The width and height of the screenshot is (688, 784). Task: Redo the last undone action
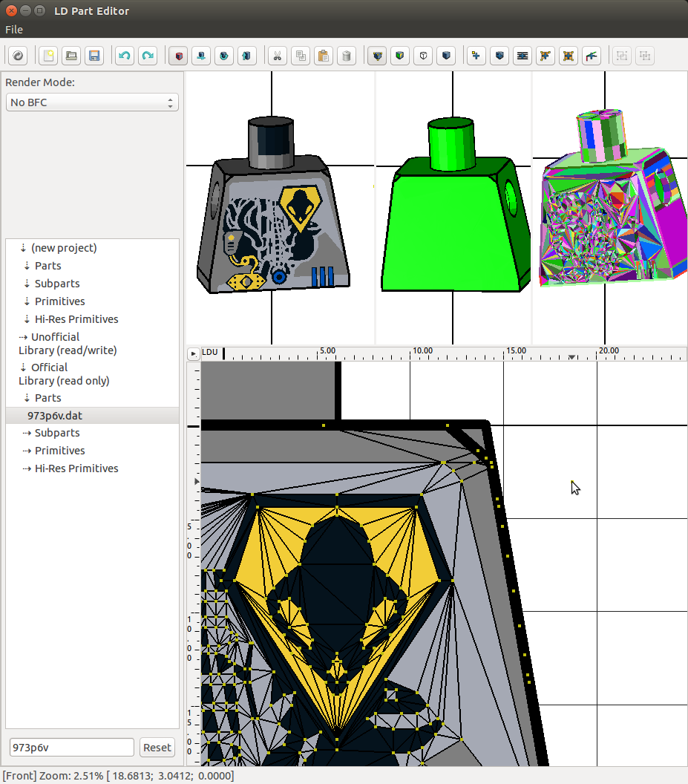148,56
